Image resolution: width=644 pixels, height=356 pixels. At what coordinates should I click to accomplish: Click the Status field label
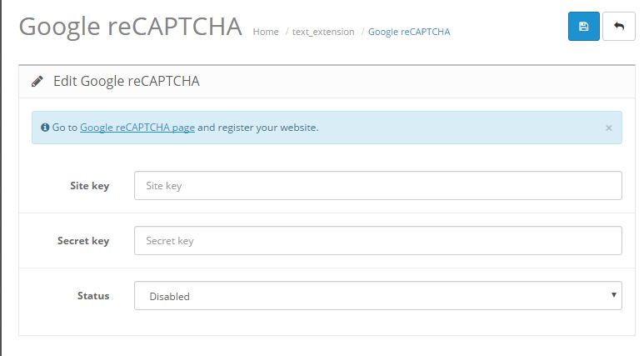tap(93, 296)
